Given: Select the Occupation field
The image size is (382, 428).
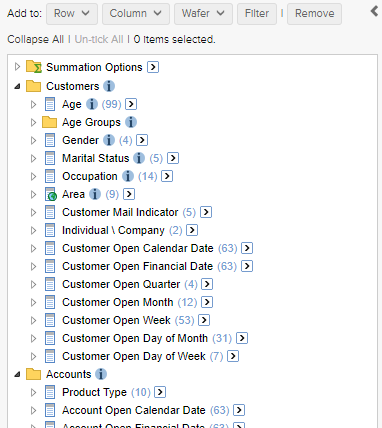Looking at the screenshot, I should pyautogui.click(x=90, y=176).
